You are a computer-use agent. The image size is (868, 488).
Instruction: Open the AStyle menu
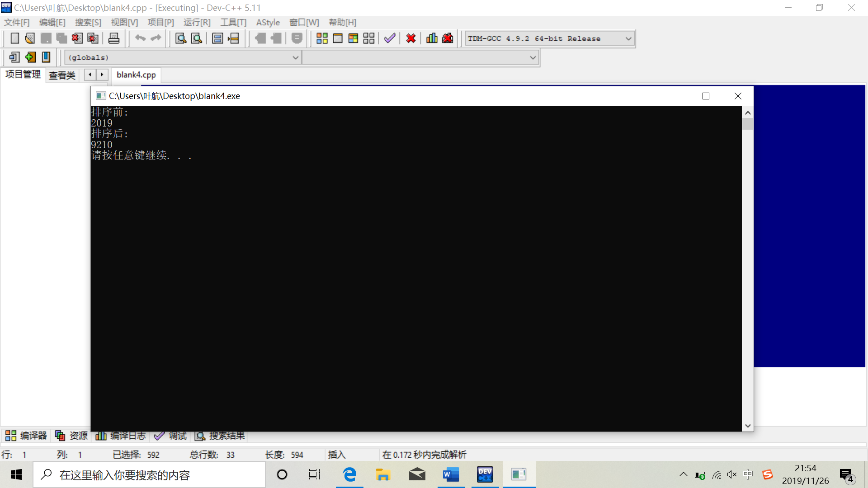pyautogui.click(x=268, y=23)
